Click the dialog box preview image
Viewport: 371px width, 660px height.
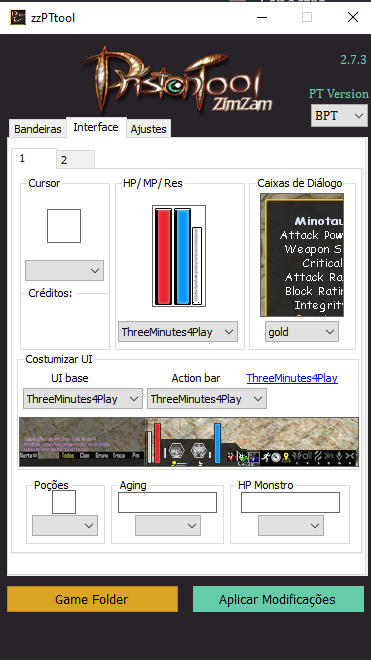302,255
